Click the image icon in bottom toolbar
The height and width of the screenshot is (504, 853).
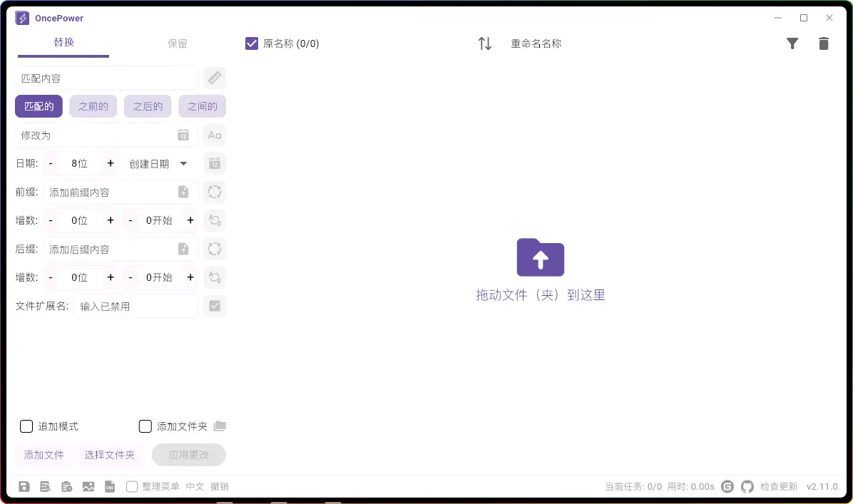click(x=88, y=487)
